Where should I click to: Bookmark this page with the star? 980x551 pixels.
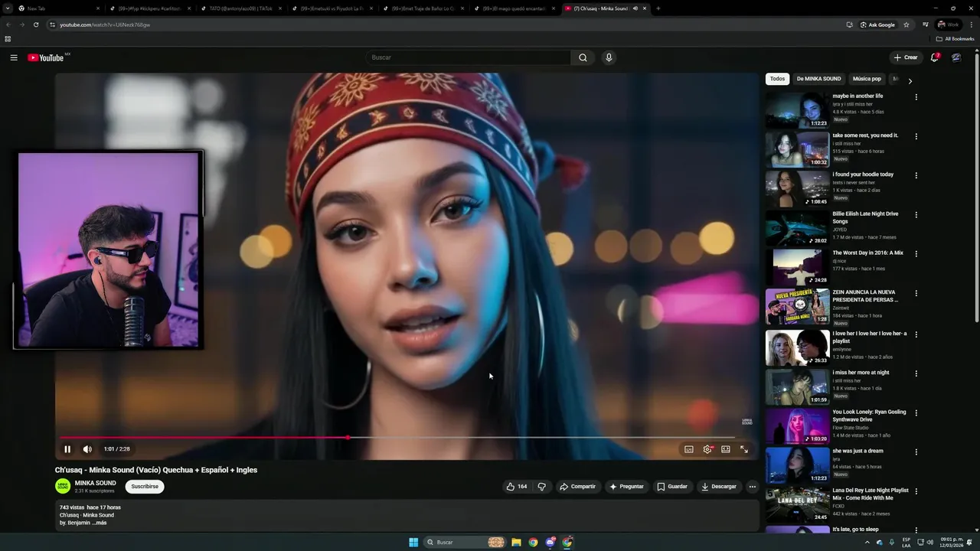tap(906, 24)
